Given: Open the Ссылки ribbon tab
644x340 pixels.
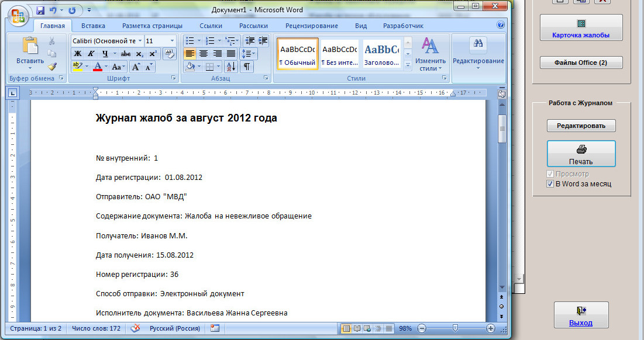Looking at the screenshot, I should (x=211, y=26).
